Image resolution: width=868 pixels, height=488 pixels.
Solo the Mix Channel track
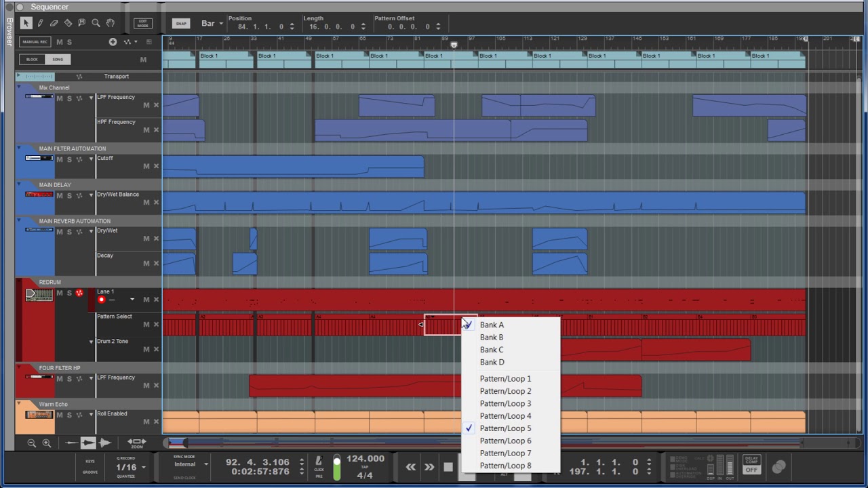69,99
